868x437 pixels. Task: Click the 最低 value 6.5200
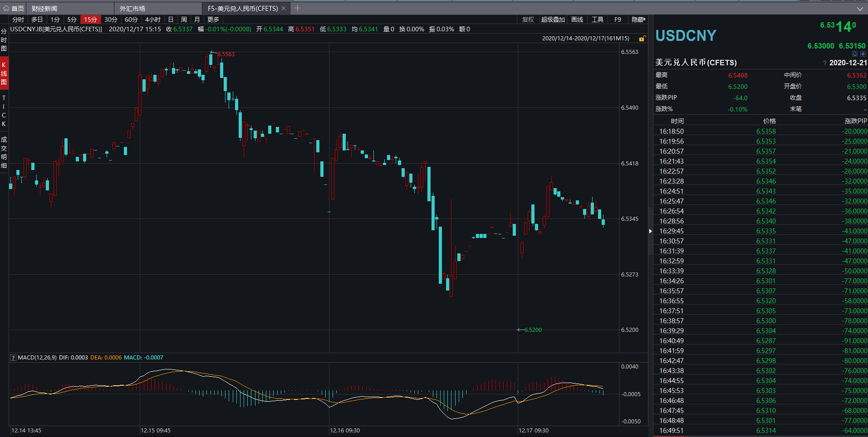tap(738, 87)
